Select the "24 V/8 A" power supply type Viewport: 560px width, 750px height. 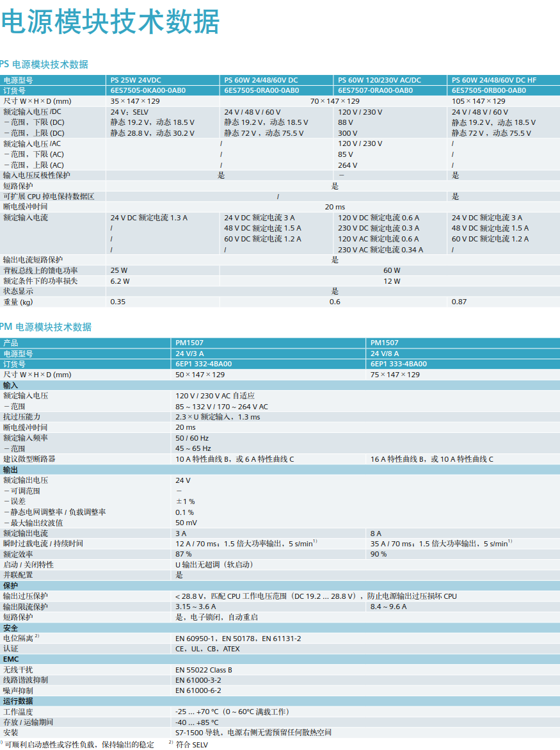click(x=385, y=354)
